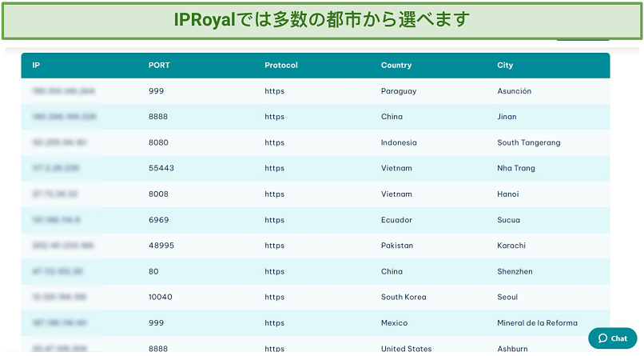Click the Indonesia country cell
The width and height of the screenshot is (644, 356).
(x=399, y=142)
